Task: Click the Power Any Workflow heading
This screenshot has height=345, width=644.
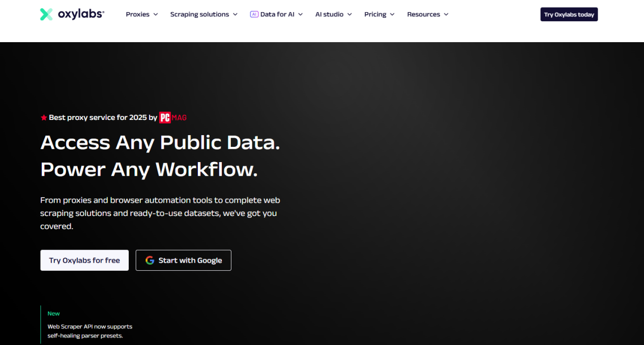Action: [149, 169]
